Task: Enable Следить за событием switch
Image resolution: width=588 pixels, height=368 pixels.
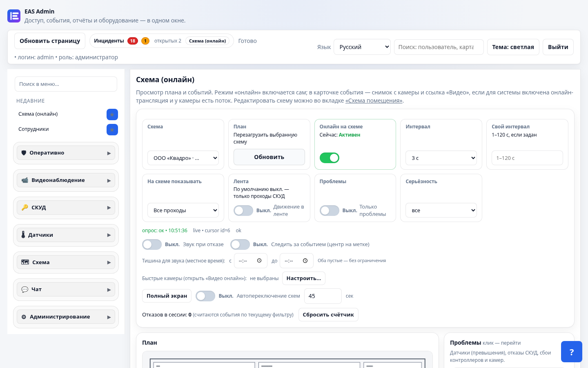Action: [x=240, y=245]
